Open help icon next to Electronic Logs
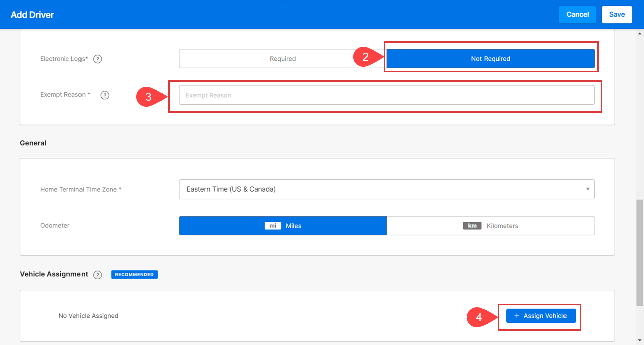 tap(98, 59)
